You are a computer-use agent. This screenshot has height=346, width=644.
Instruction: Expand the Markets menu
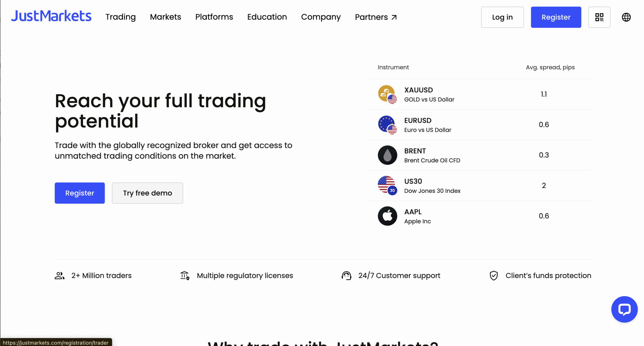tap(165, 17)
